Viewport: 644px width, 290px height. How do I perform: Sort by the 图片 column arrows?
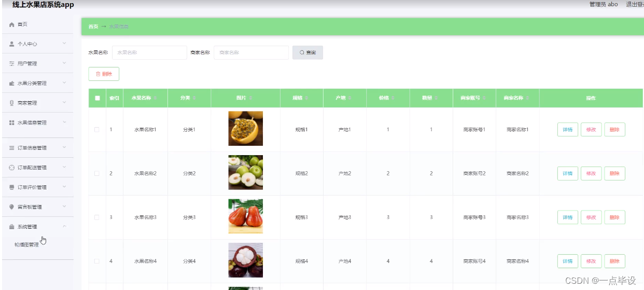250,98
